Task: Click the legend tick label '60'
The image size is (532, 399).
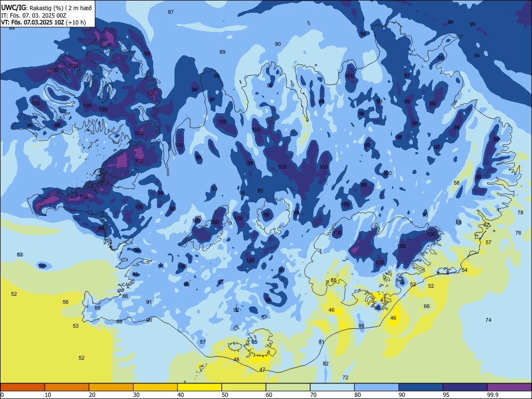Action: [x=269, y=395]
